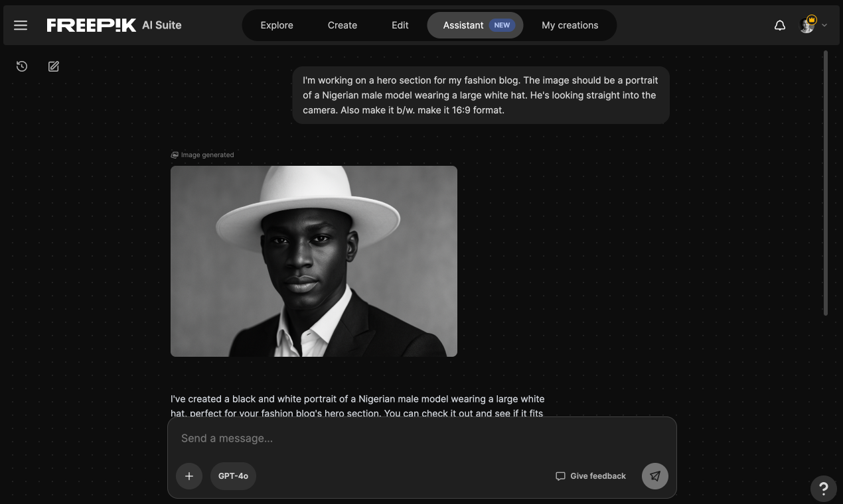Open the GPT-4o model selector
Screen dimensions: 843x504
coord(233,475)
